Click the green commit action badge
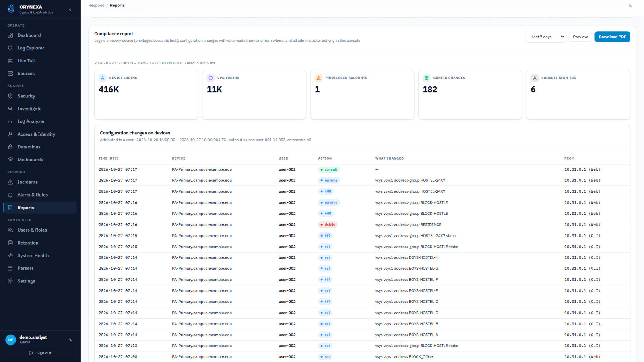The image size is (644, 362). (329, 169)
